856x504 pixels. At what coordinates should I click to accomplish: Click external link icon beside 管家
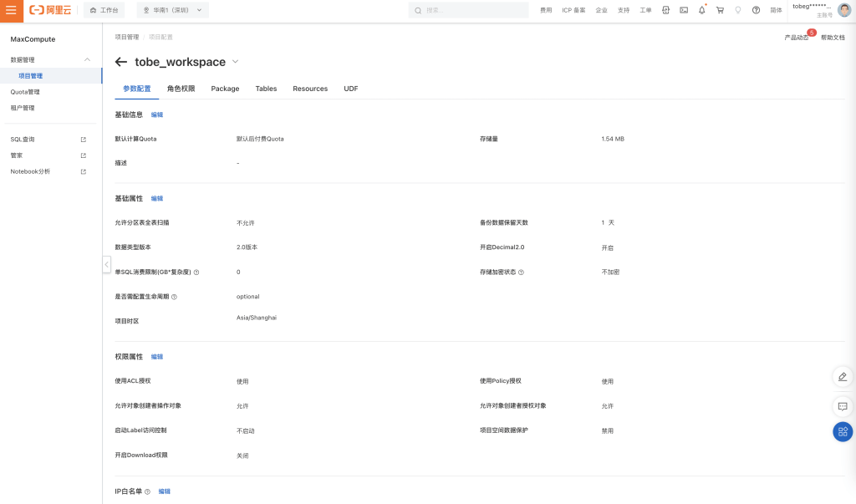click(x=84, y=155)
